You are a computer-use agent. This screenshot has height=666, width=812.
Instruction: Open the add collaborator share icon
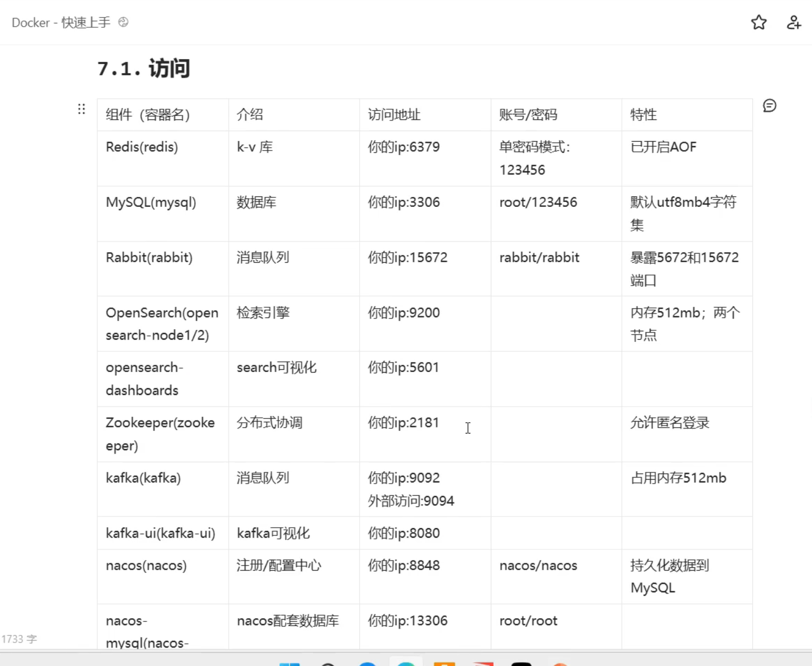click(794, 22)
